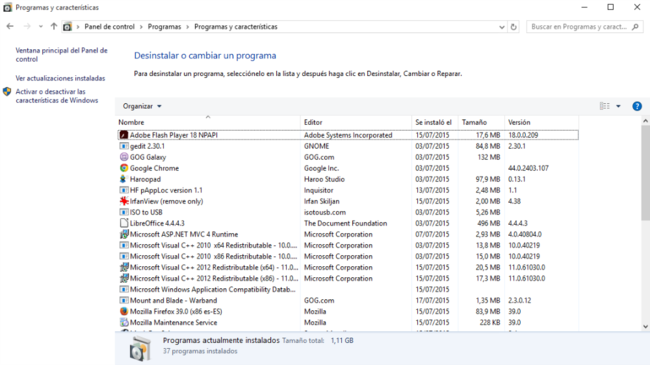Navigate to Panel de control breadcrumb
The image size is (650, 365).
[x=109, y=27]
